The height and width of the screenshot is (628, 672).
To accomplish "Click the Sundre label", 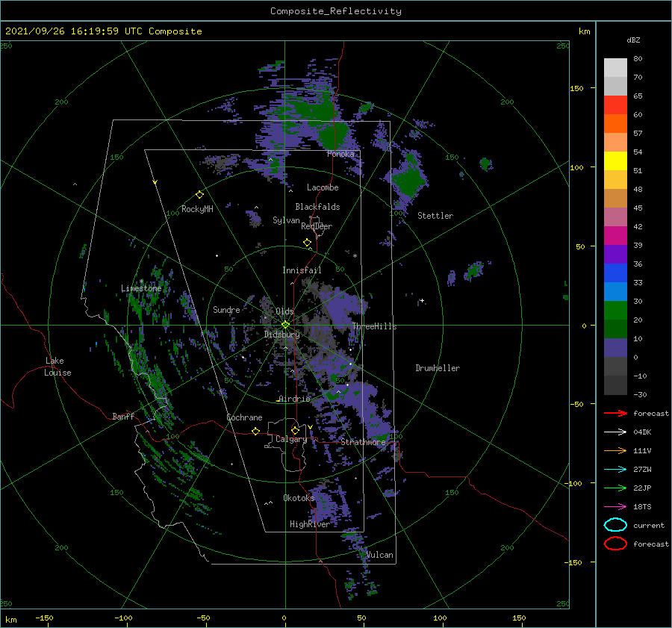I will (226, 309).
